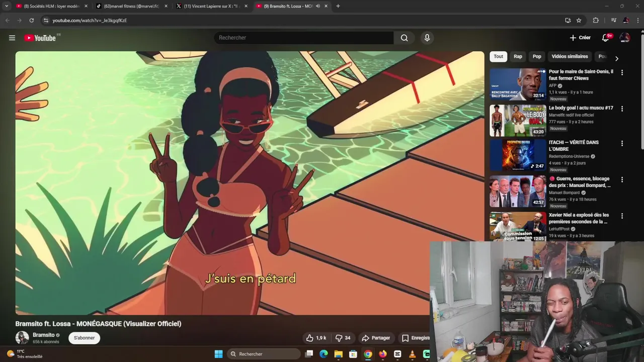Save video with Enregistrer button
This screenshot has height=362, width=644.
(x=416, y=338)
